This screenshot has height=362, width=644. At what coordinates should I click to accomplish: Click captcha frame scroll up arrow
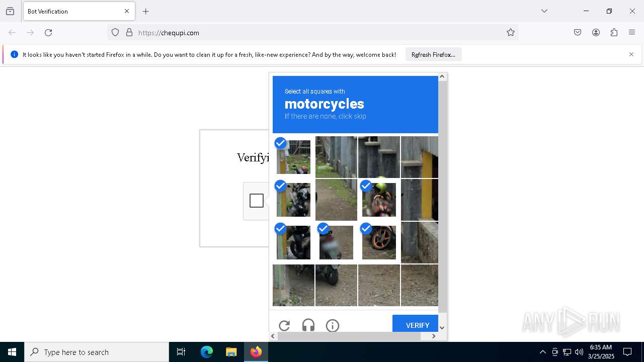442,76
